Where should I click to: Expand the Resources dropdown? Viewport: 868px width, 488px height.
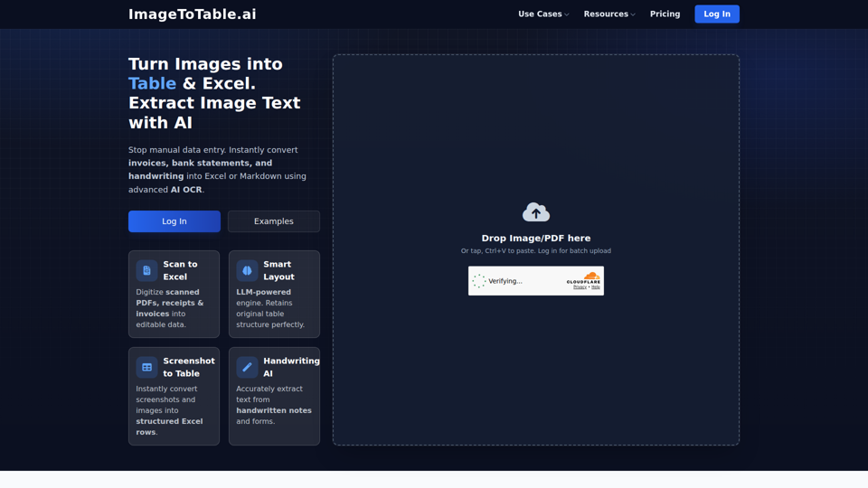(609, 14)
